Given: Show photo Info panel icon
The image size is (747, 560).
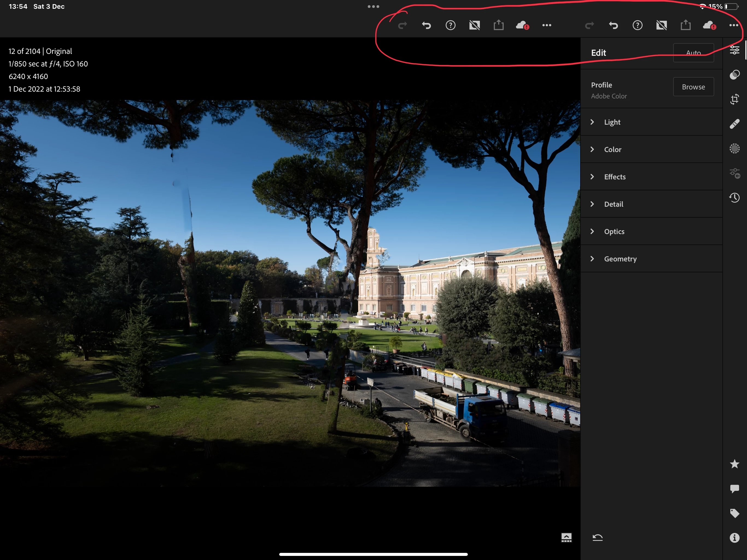Looking at the screenshot, I should (x=734, y=538).
